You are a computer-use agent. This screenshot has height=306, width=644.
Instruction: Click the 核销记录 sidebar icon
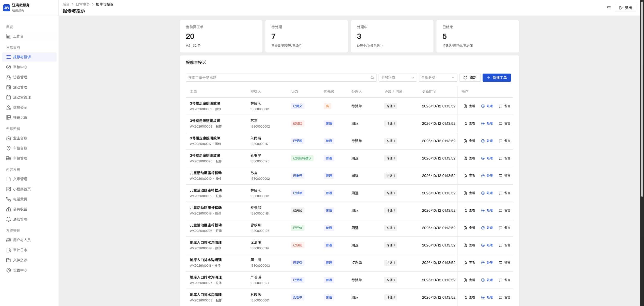click(9, 117)
